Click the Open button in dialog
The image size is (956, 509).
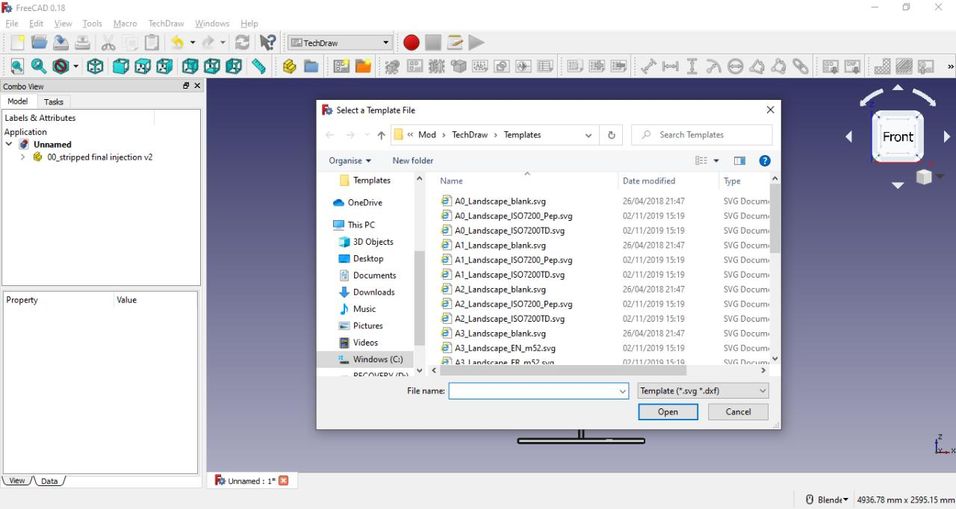[668, 412]
